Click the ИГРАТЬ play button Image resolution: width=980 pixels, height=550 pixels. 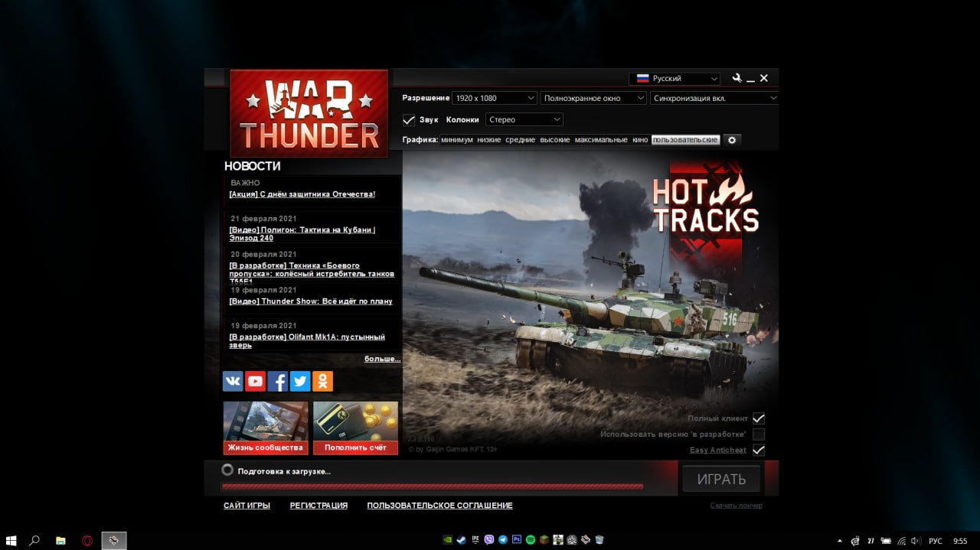[x=721, y=480]
